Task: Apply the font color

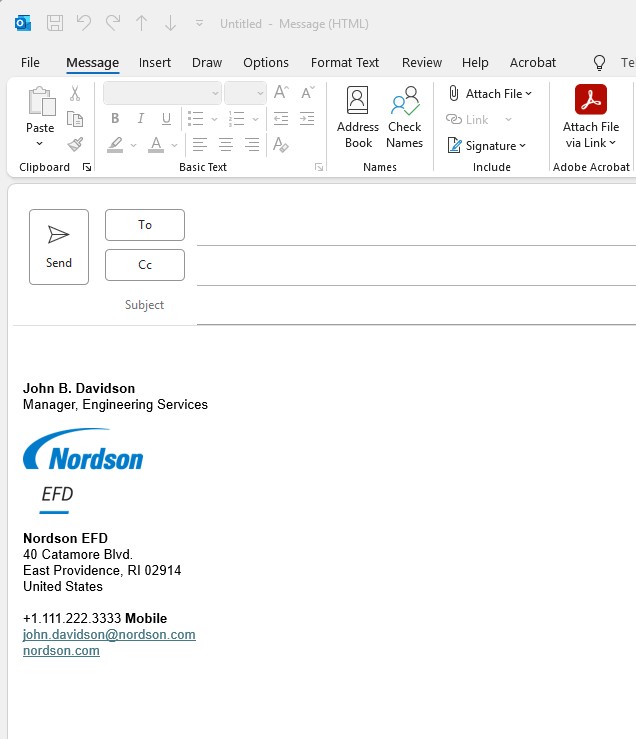Action: (156, 145)
